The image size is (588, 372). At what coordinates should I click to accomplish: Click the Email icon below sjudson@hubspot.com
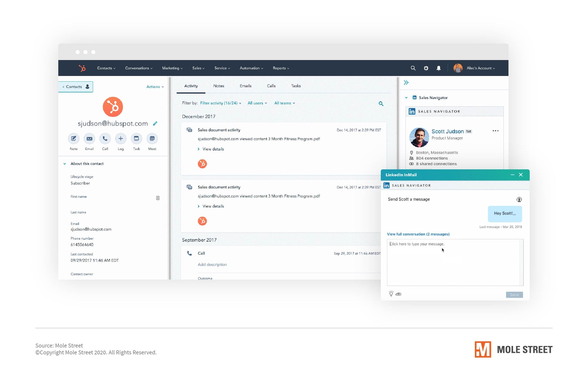[89, 138]
